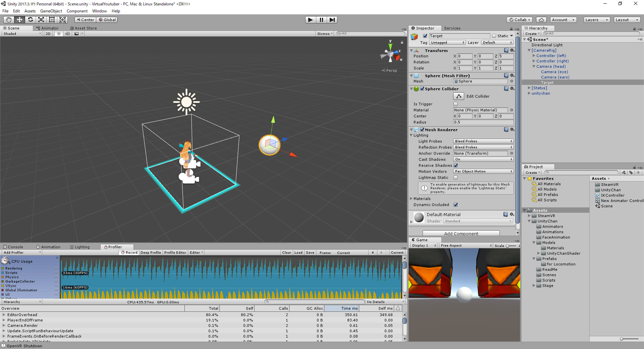Click the Pause button
Screen dimensions: 644x349
pos(321,20)
